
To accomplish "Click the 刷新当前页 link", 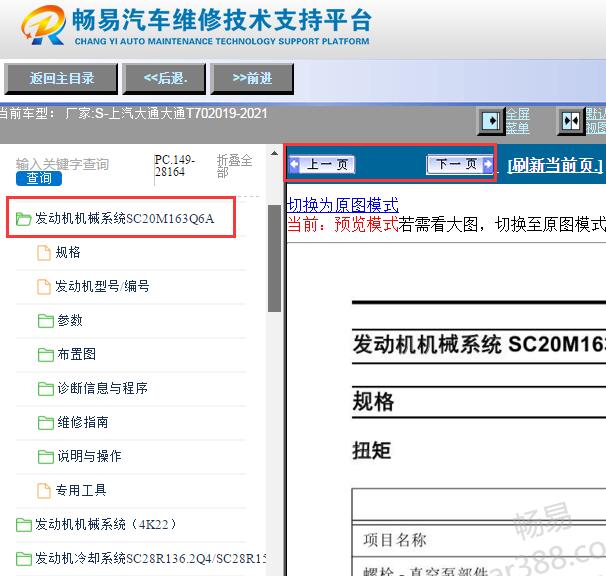I will tap(555, 165).
